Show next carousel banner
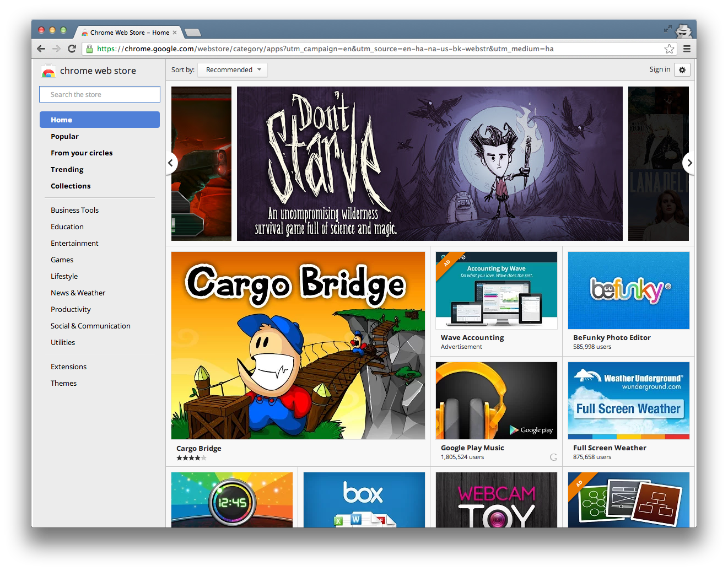Image resolution: width=728 pixels, height=571 pixels. point(689,163)
